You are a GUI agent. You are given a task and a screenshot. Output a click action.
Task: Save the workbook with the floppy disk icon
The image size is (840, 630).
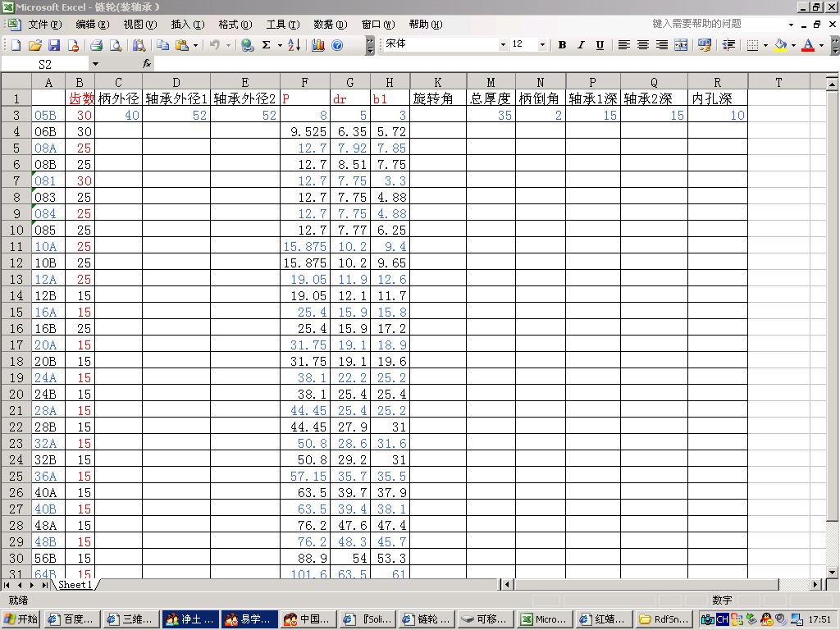(54, 45)
